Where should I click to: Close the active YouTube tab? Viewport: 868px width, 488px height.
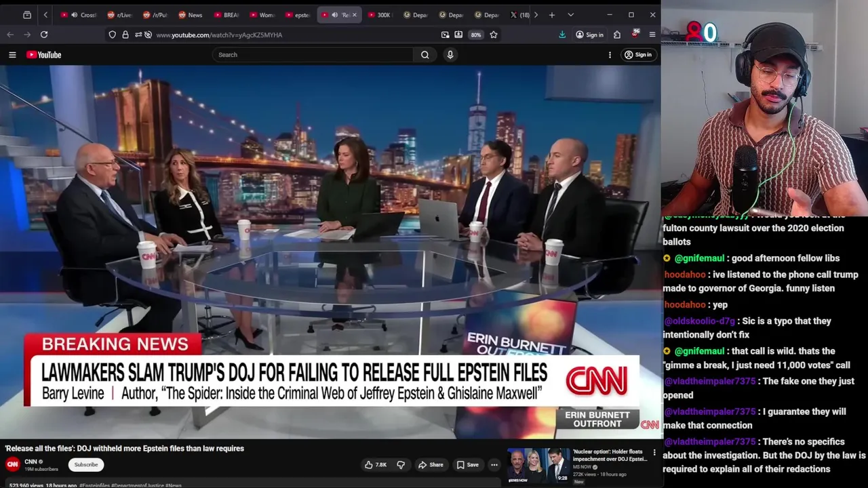tap(354, 15)
